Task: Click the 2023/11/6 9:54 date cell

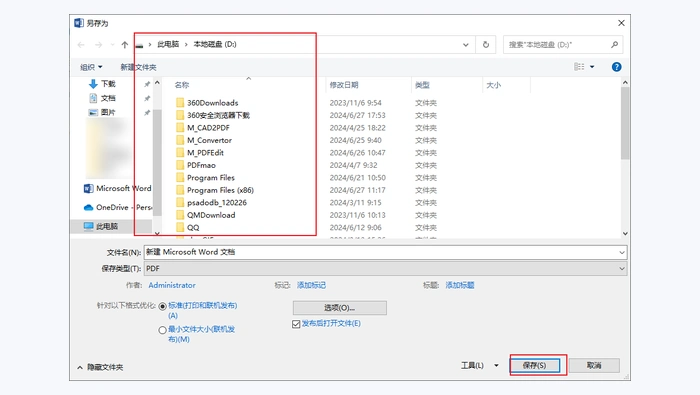Action: coord(355,103)
